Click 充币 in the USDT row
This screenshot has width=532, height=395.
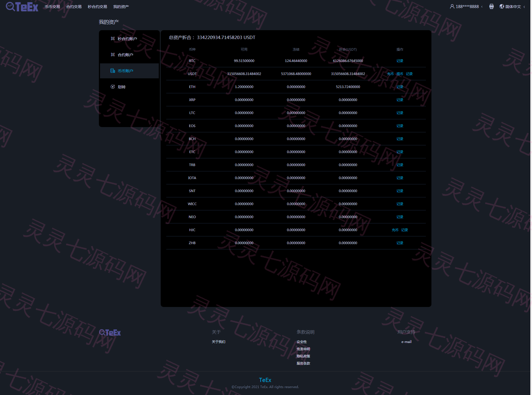tap(390, 74)
